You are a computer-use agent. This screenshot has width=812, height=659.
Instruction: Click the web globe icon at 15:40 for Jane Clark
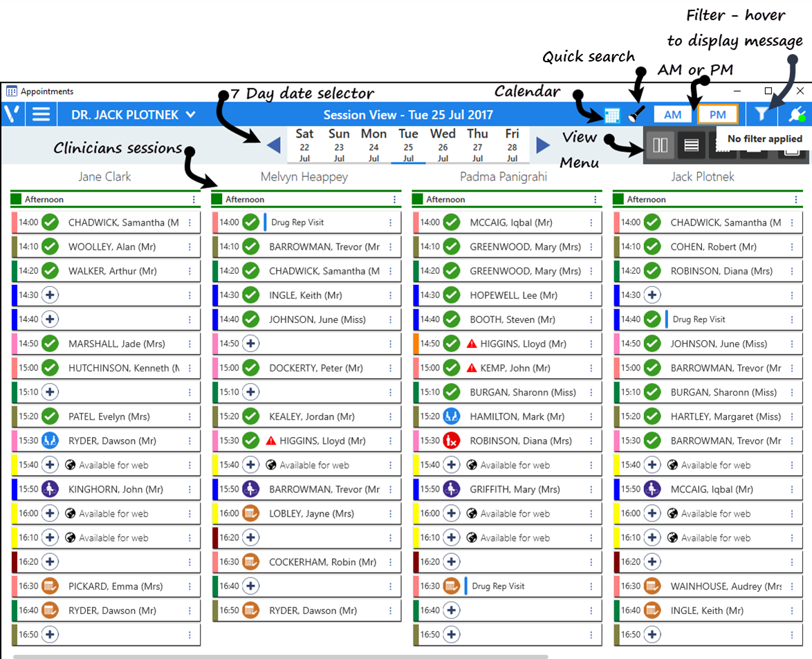pyautogui.click(x=71, y=465)
